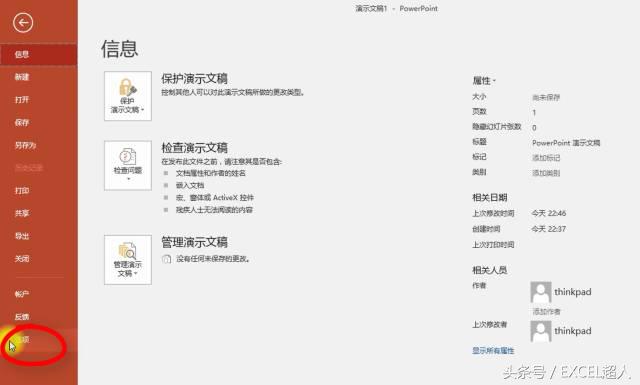Select the 新建 menu item

(38, 77)
